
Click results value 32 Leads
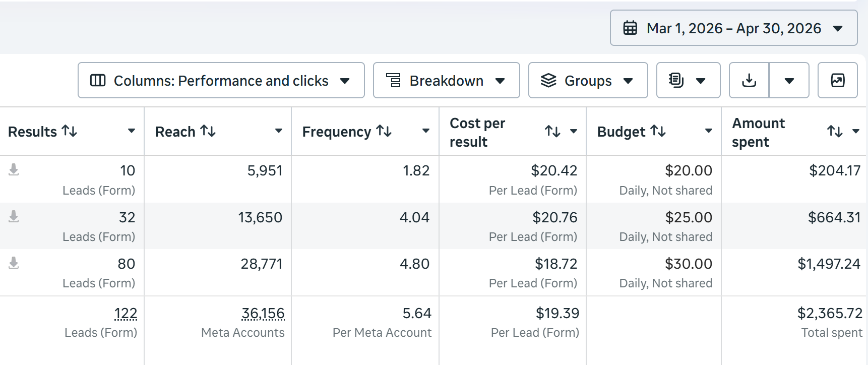(x=127, y=217)
